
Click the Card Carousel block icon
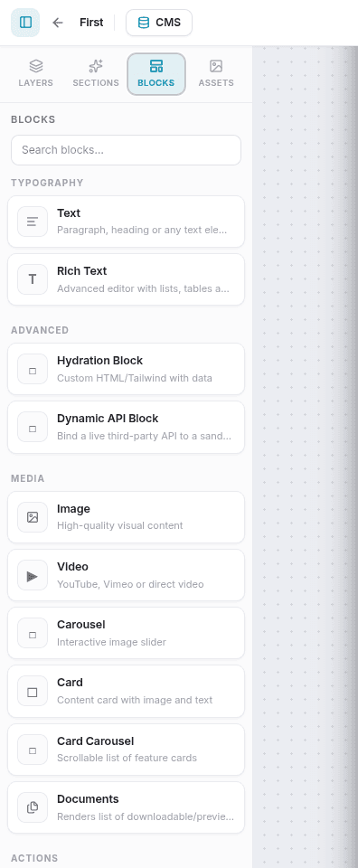[x=33, y=750]
